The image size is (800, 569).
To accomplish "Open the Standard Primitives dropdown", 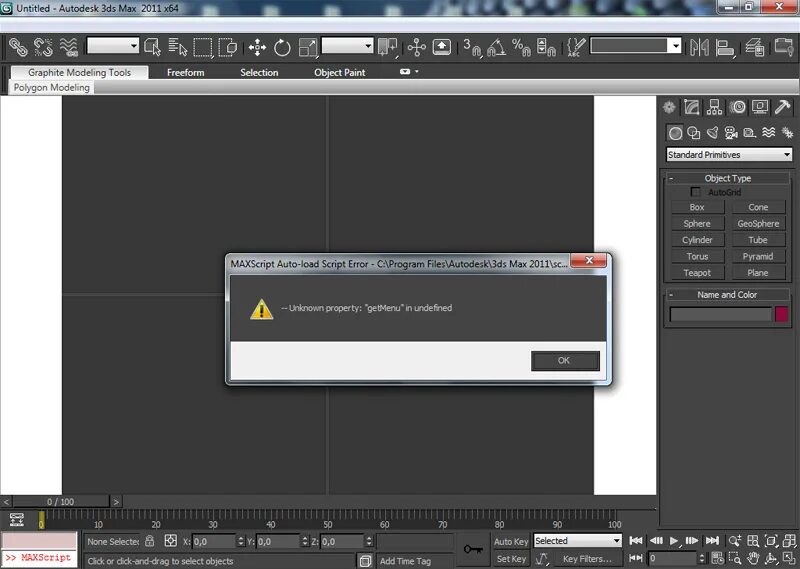I will point(729,155).
